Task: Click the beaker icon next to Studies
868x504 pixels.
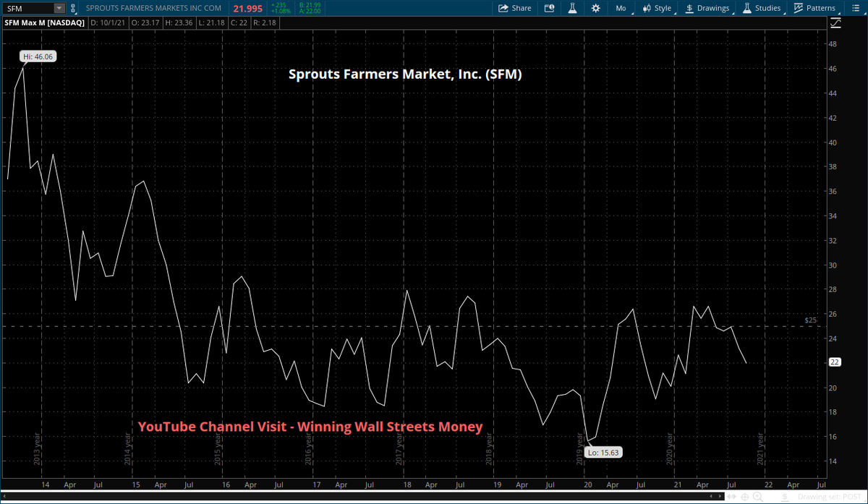Action: [x=747, y=8]
